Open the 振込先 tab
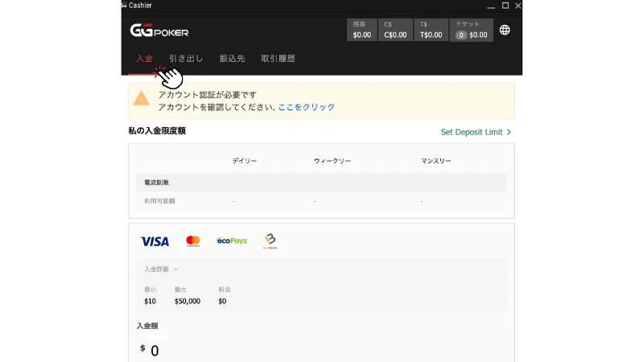The image size is (644, 362). 232,59
